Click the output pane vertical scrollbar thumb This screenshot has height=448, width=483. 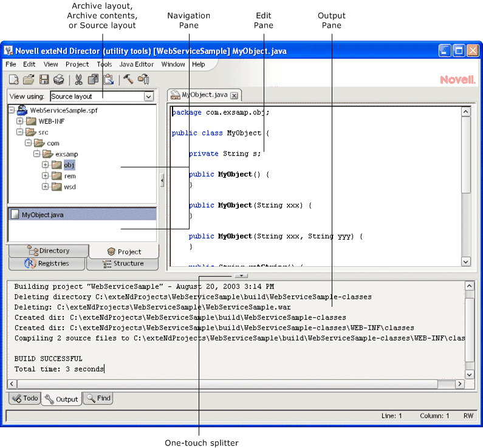click(x=469, y=330)
